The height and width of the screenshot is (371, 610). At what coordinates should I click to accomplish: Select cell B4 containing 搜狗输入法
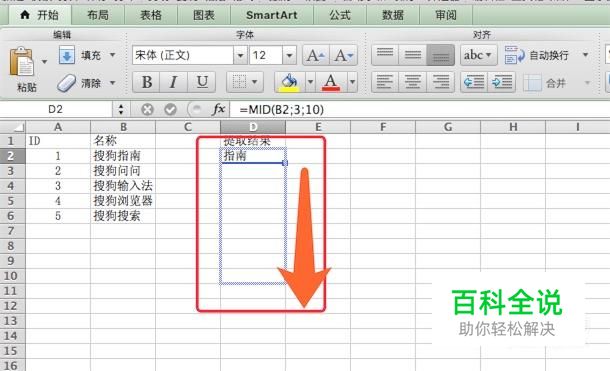pyautogui.click(x=123, y=186)
